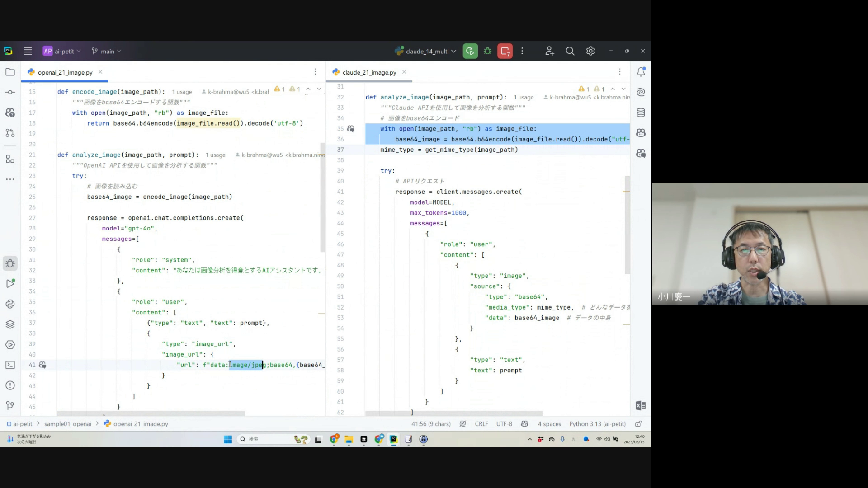
Task: Click the Run button in toolbar
Action: pyautogui.click(x=470, y=51)
